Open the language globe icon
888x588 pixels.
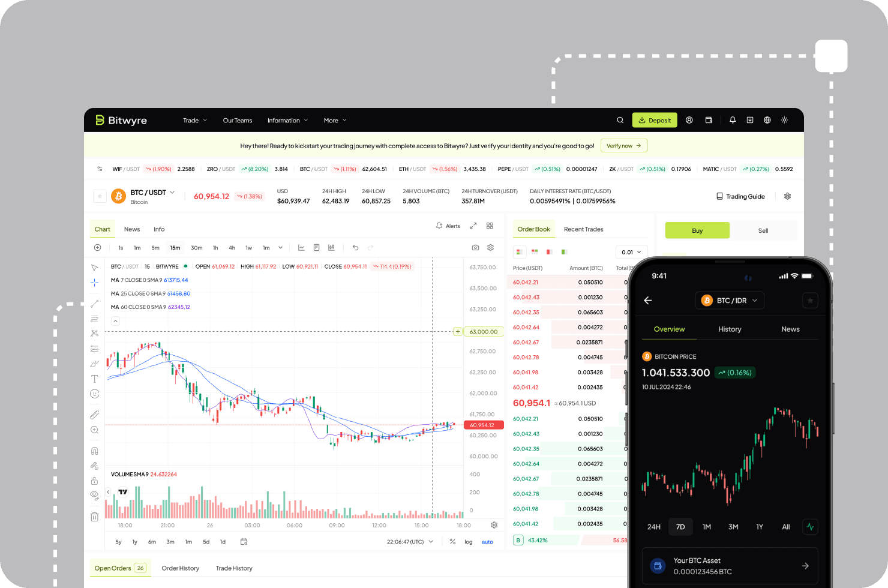click(767, 120)
